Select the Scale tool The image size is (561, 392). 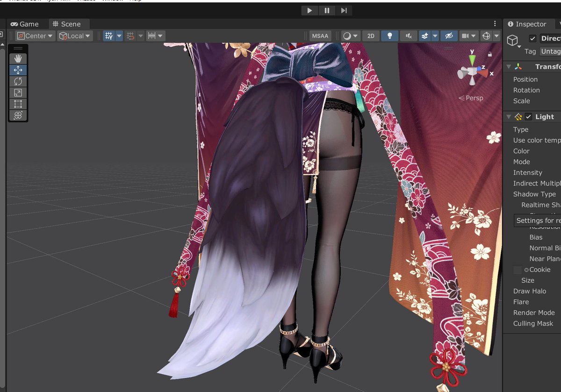click(18, 93)
